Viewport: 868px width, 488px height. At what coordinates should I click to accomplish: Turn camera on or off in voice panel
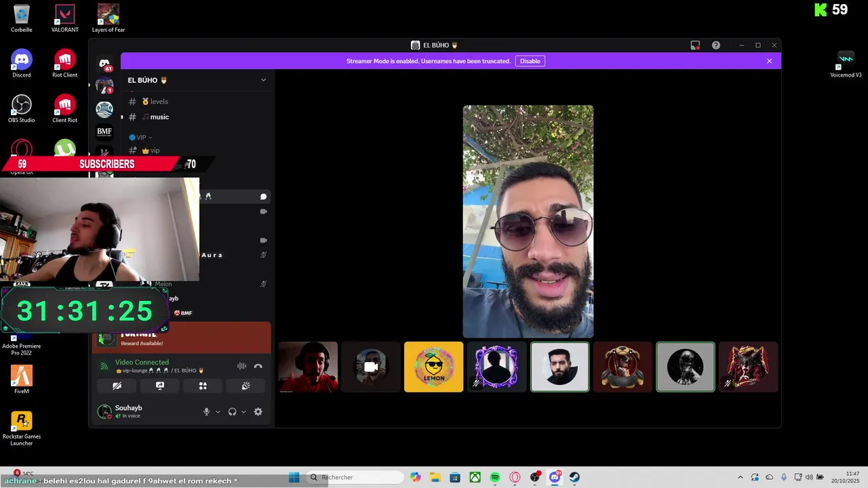(117, 386)
